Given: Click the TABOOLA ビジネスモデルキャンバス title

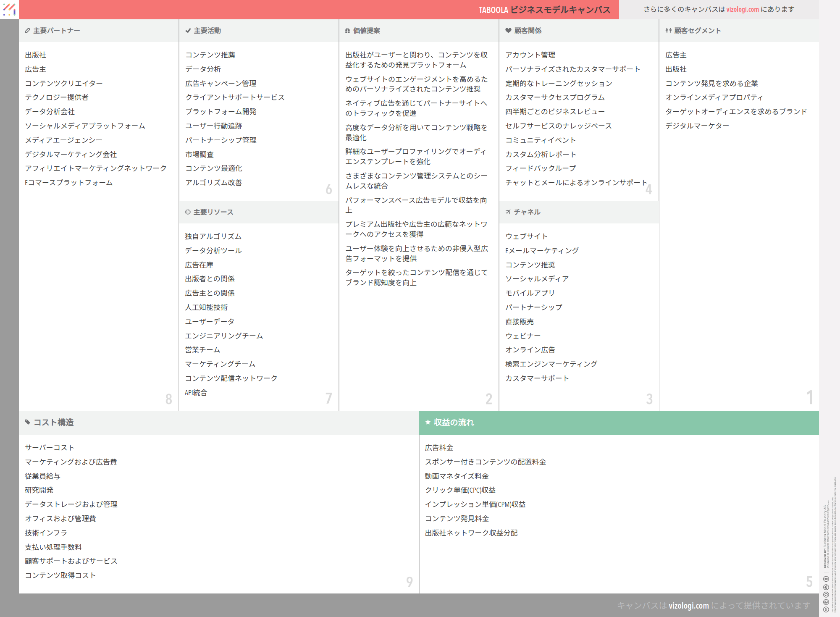Looking at the screenshot, I should pyautogui.click(x=544, y=10).
